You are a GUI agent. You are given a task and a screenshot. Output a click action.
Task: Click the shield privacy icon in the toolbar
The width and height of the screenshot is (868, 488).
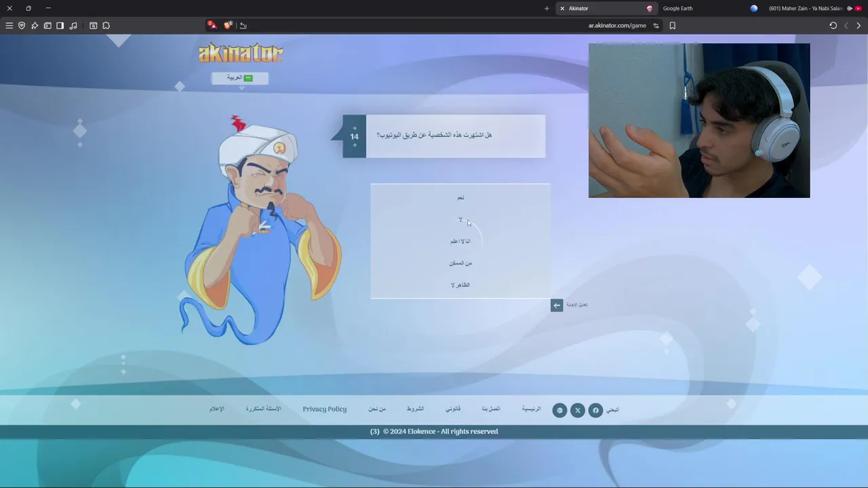[22, 26]
